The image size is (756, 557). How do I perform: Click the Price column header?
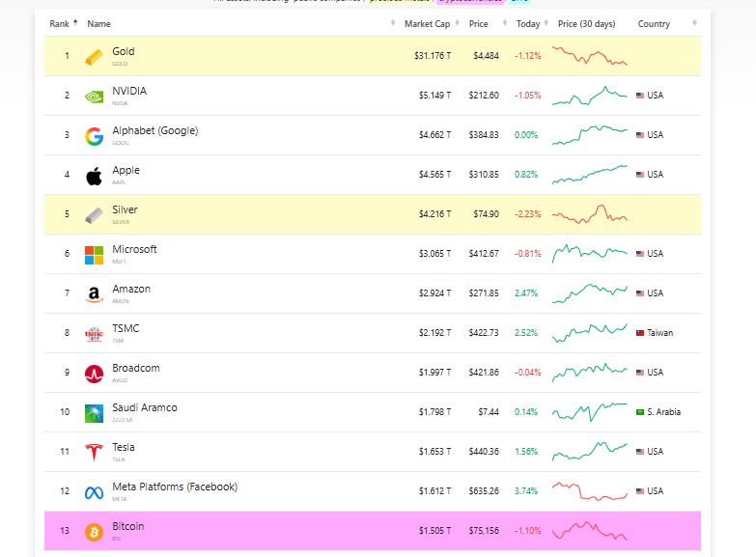coord(478,23)
